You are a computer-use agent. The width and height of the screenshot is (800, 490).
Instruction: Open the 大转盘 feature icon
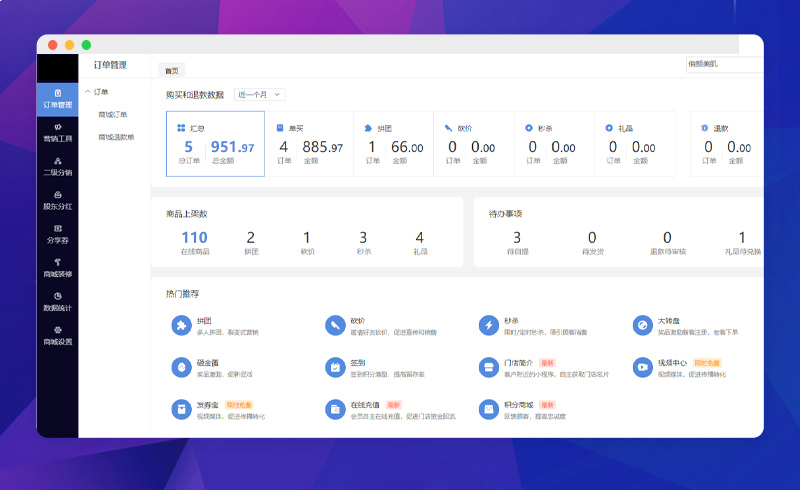click(x=642, y=326)
